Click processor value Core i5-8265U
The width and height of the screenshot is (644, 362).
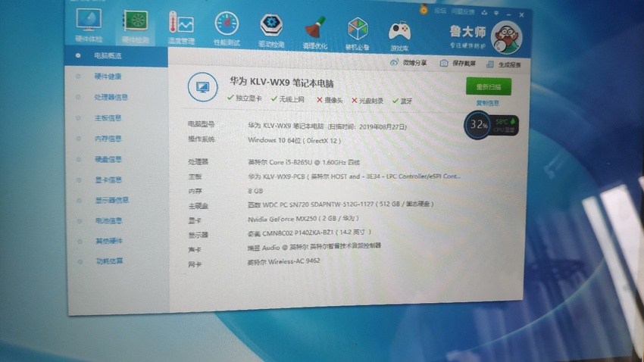(x=304, y=163)
